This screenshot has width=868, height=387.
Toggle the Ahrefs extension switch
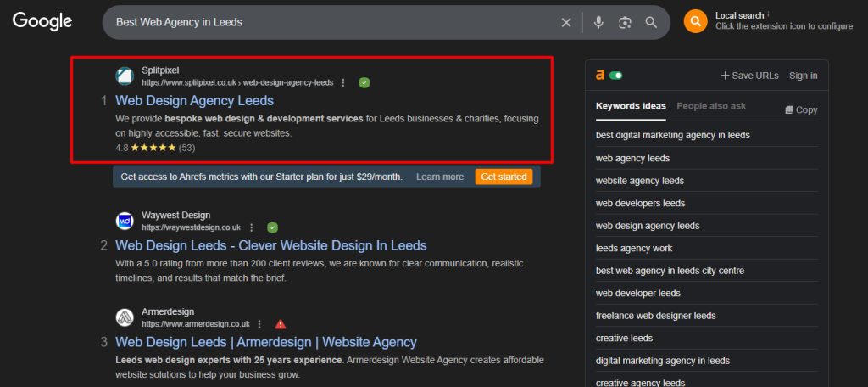[x=615, y=76]
